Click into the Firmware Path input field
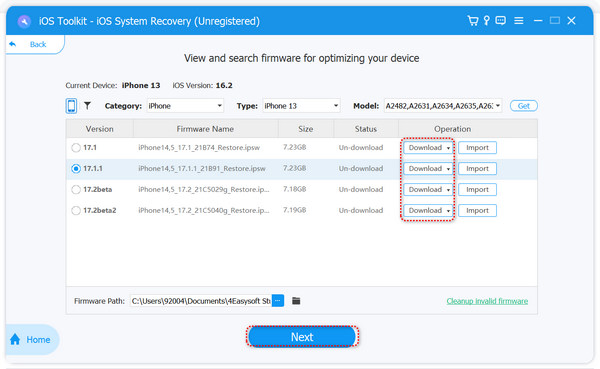Screen dimensions: 600x369 201,301
